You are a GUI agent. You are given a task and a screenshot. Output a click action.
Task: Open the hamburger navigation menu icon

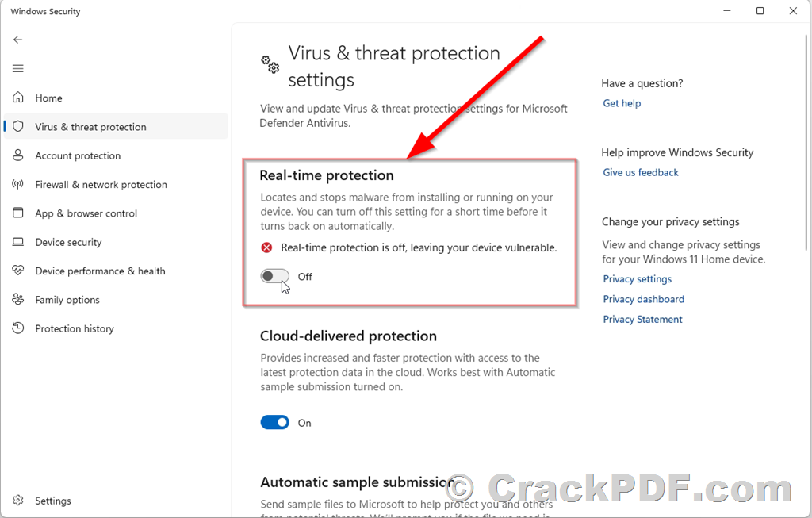(18, 69)
